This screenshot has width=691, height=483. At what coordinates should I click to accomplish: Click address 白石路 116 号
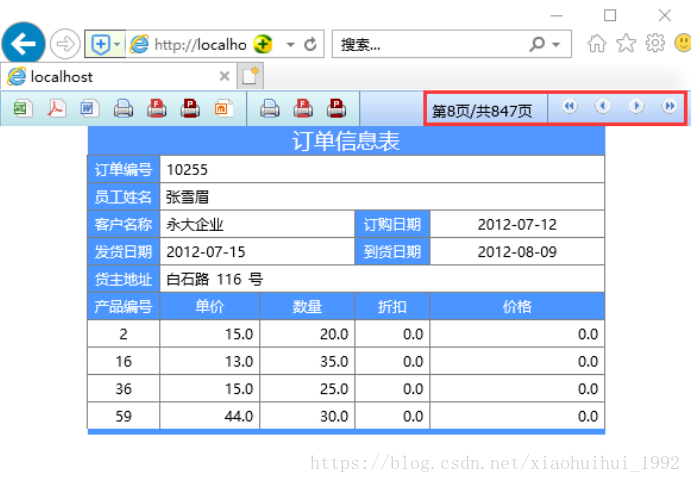(215, 279)
